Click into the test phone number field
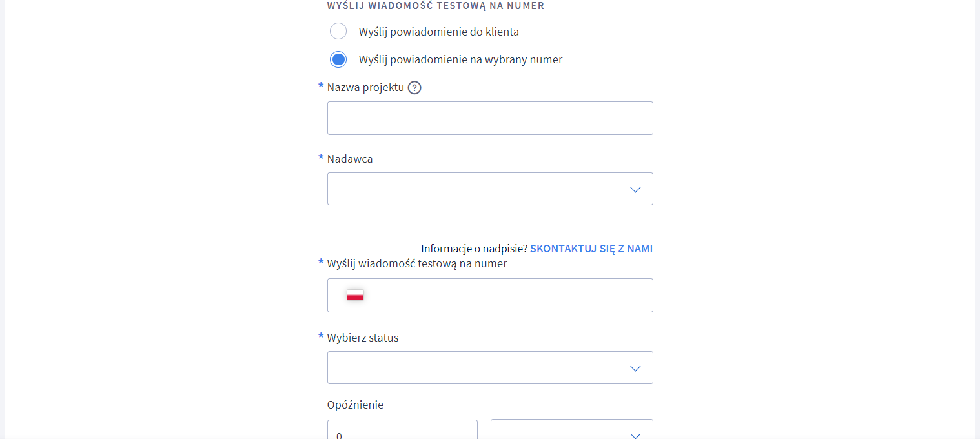The width and height of the screenshot is (980, 439). click(x=490, y=295)
